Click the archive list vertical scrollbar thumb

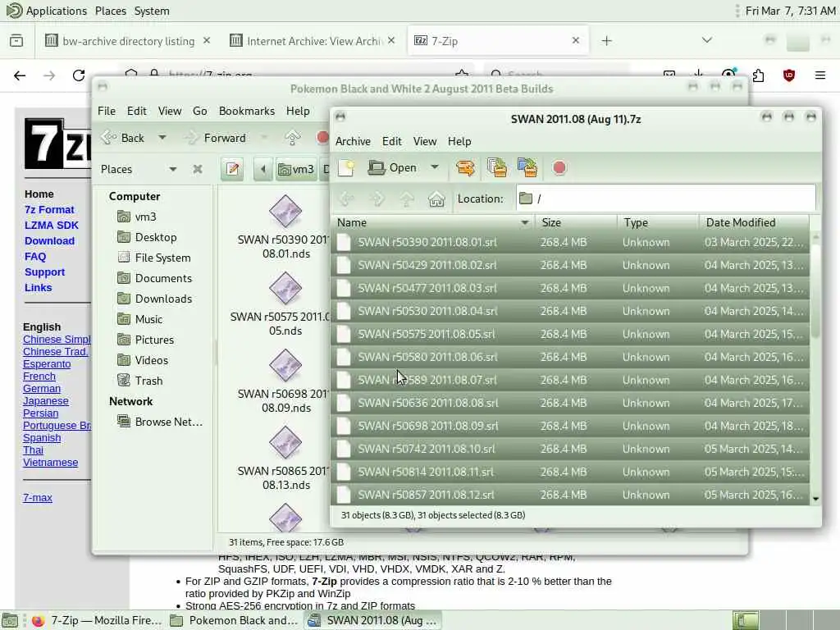[815, 290]
